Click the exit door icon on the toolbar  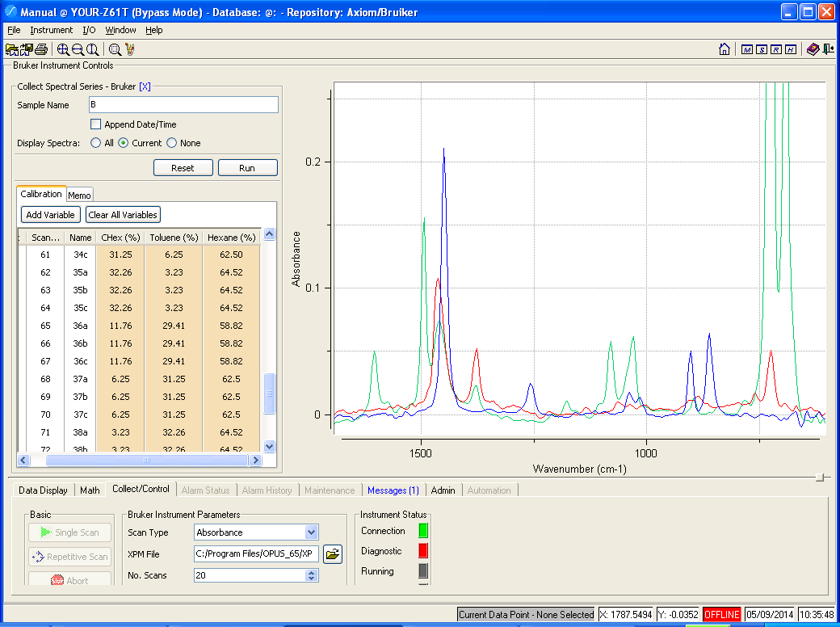click(x=829, y=49)
